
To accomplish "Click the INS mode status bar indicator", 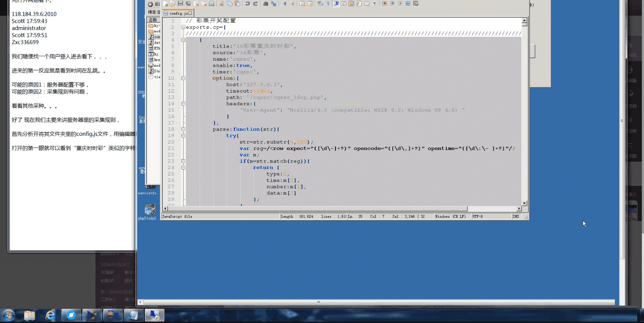I will coord(516,217).
